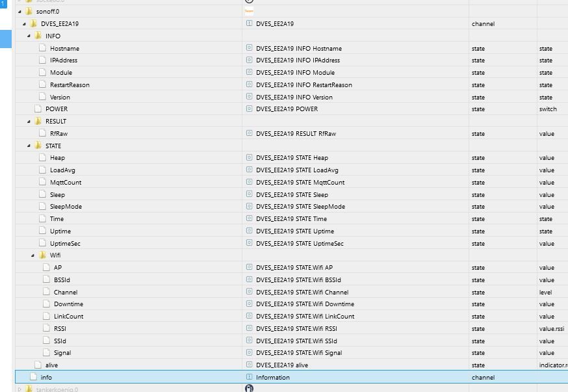
Task: Collapse the STATE folder
Action: pos(29,146)
